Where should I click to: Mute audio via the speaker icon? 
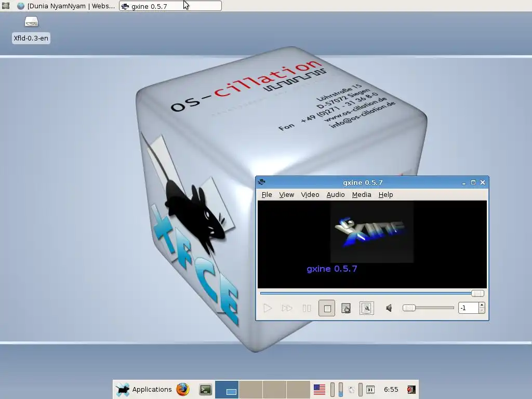389,308
